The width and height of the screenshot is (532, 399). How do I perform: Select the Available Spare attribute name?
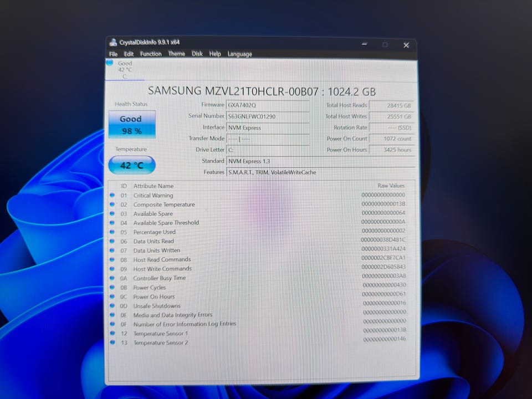(x=153, y=214)
